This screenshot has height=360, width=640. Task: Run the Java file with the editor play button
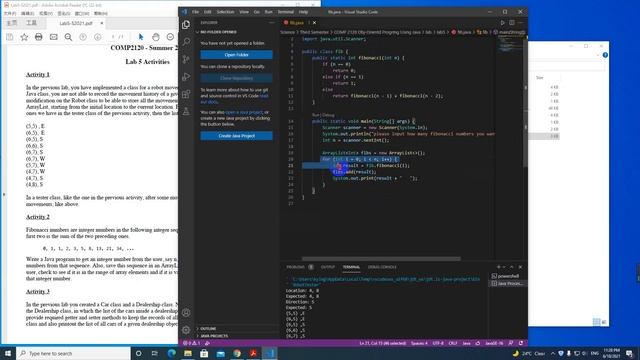point(502,23)
